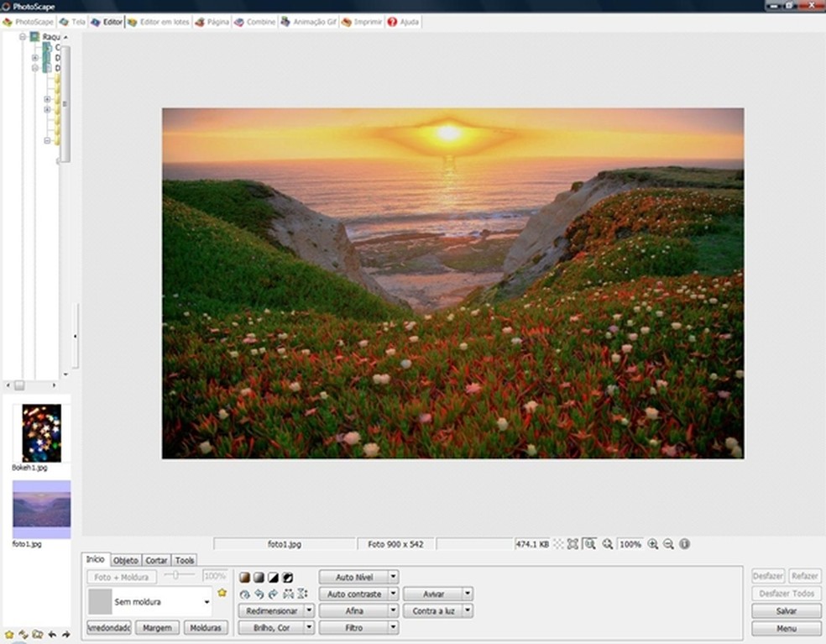Click the zoom in magnifier icon
Viewport: 826px width, 644px height.
(x=653, y=544)
